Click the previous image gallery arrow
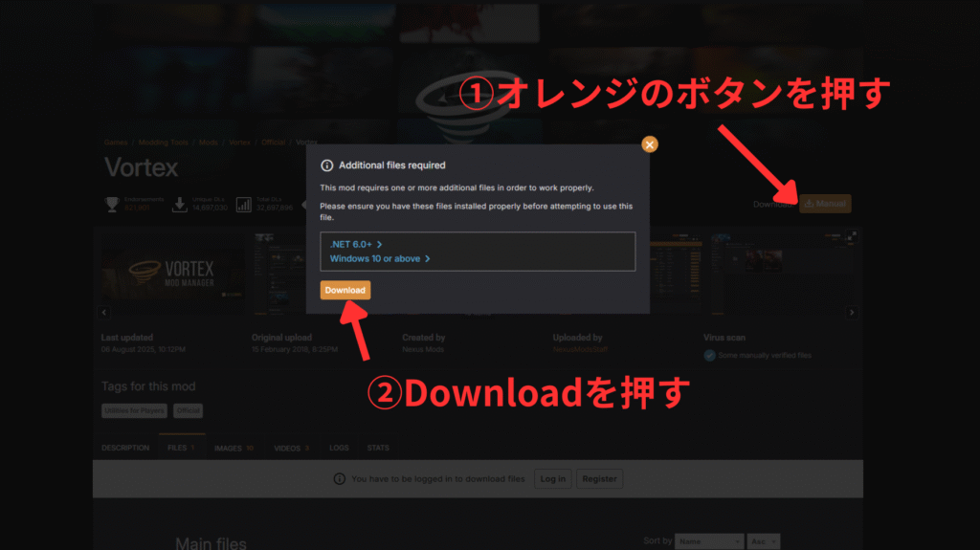980x550 pixels. (x=104, y=312)
